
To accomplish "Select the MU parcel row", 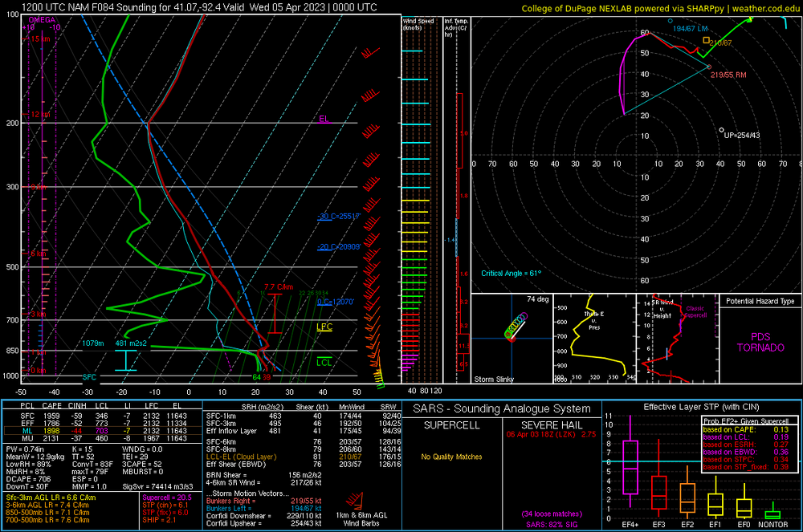I will [104, 438].
